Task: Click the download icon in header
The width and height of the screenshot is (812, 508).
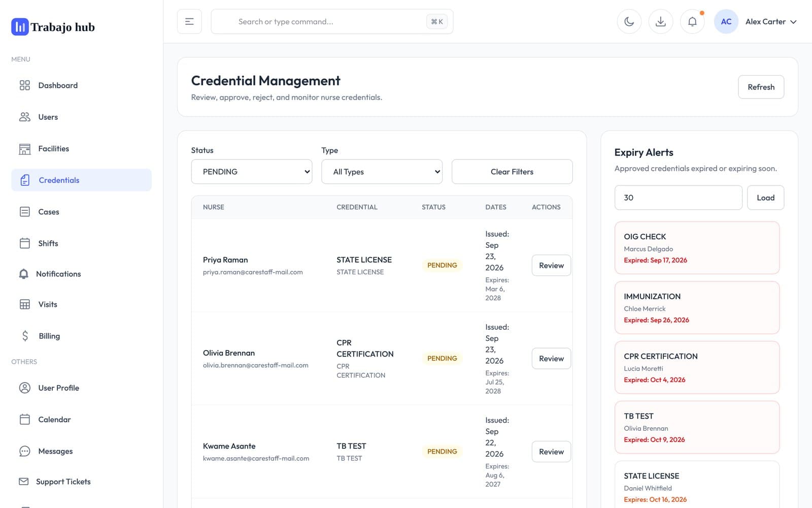Action: click(x=661, y=21)
